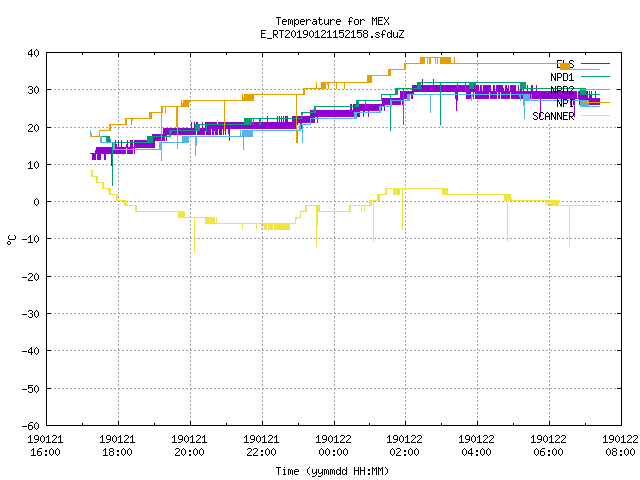Click the NPD2 legend label
Screen dimensions: 640x480
coord(562,90)
